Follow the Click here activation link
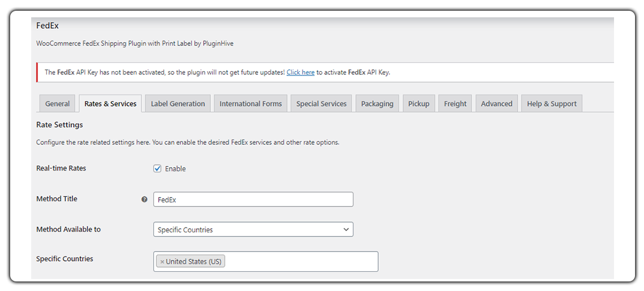644x291 pixels. point(301,72)
